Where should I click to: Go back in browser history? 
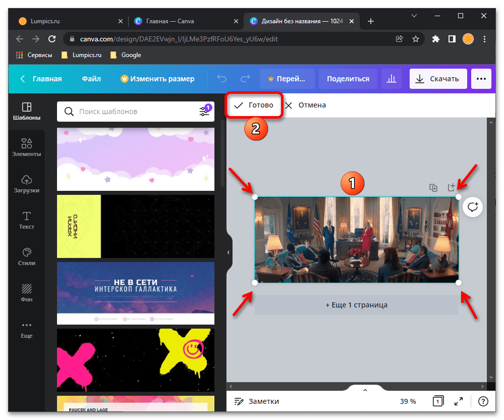click(20, 39)
